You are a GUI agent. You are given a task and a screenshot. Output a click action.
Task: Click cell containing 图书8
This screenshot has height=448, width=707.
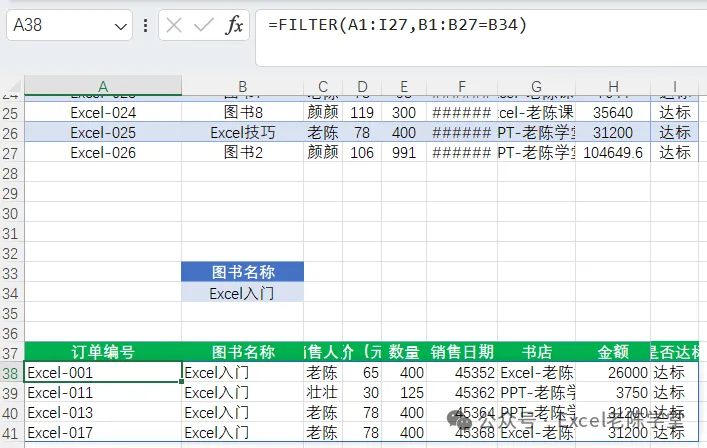(243, 113)
